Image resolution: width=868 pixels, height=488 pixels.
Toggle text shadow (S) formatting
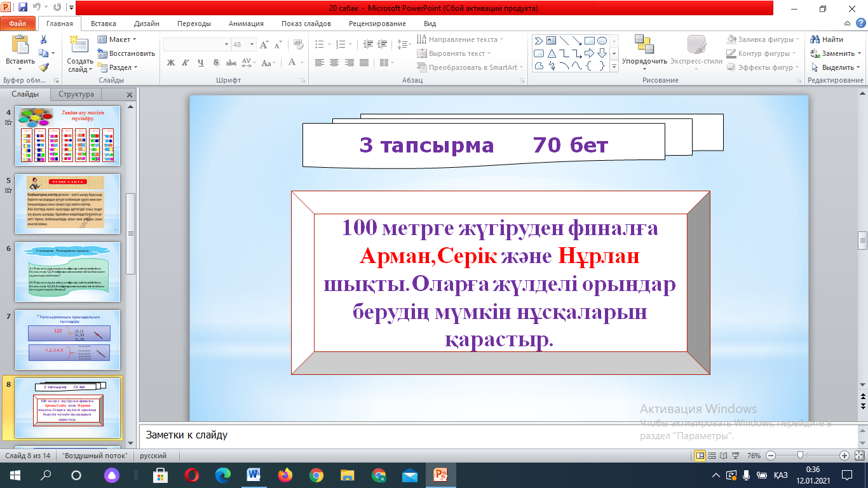(216, 63)
